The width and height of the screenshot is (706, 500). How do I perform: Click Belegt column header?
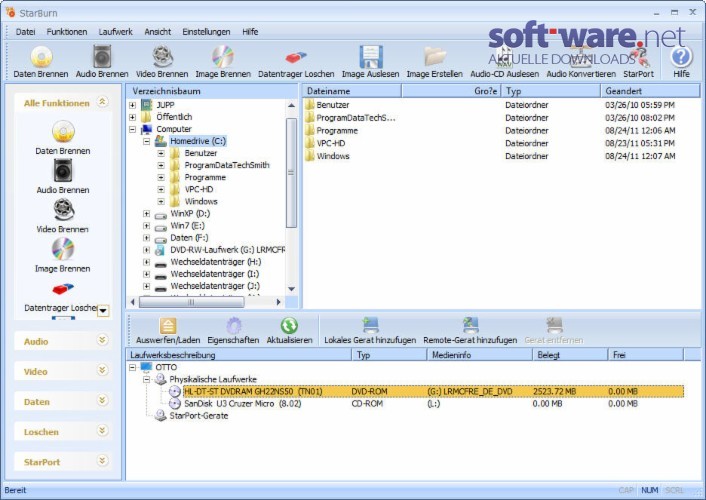click(570, 355)
